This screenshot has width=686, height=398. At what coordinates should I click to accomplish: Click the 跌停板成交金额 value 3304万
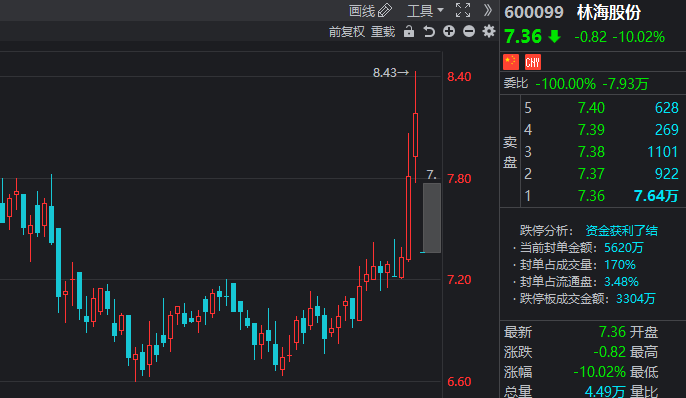tap(636, 299)
